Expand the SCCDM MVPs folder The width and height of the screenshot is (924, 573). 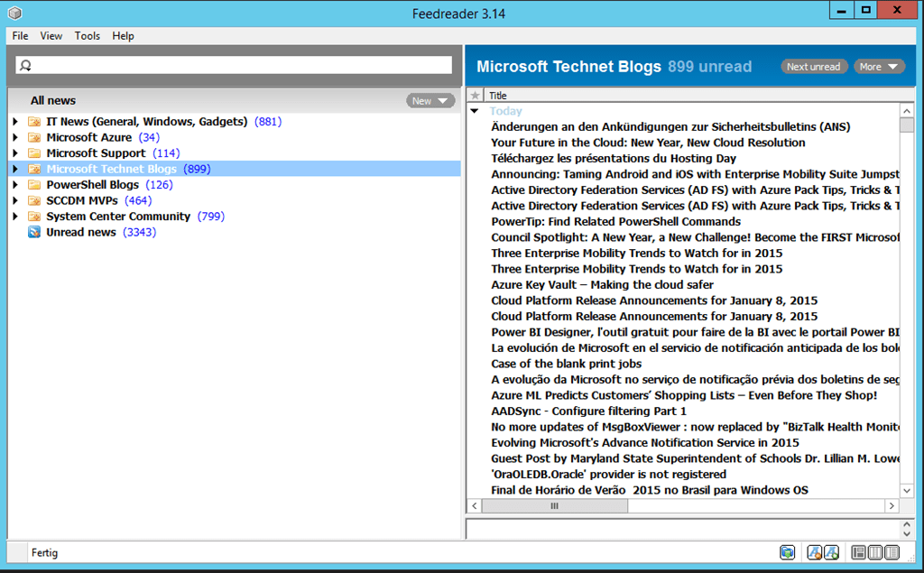[15, 200]
